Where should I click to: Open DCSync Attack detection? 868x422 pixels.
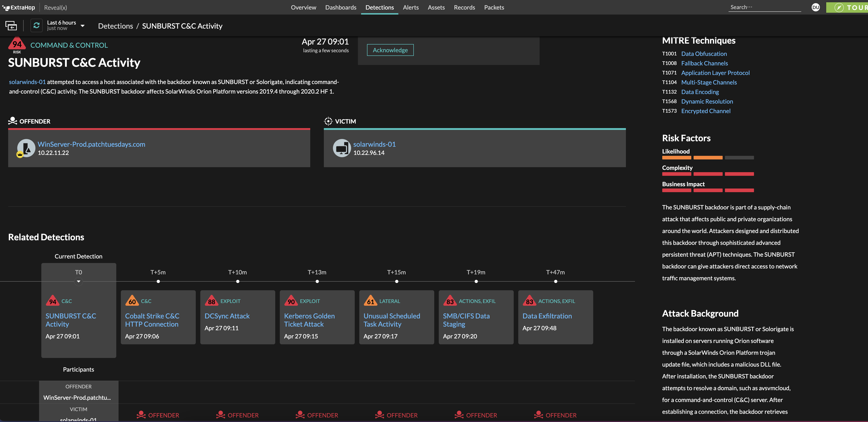[227, 316]
